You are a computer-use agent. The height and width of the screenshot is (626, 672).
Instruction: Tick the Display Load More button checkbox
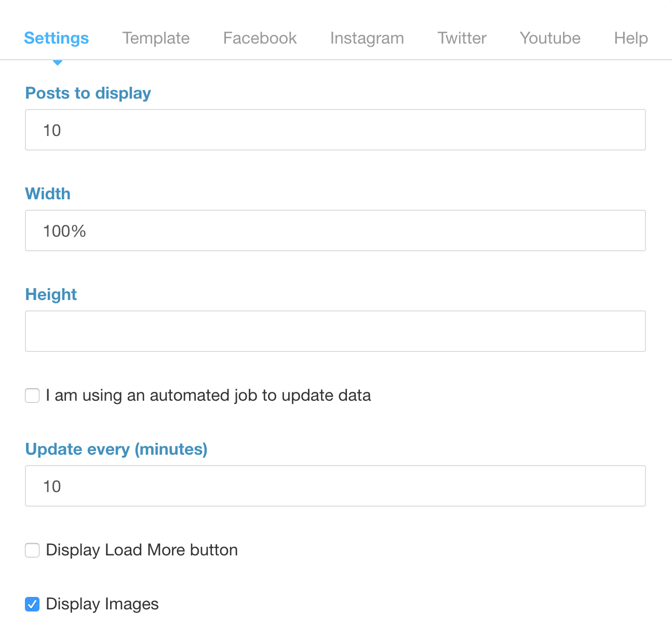(x=32, y=550)
